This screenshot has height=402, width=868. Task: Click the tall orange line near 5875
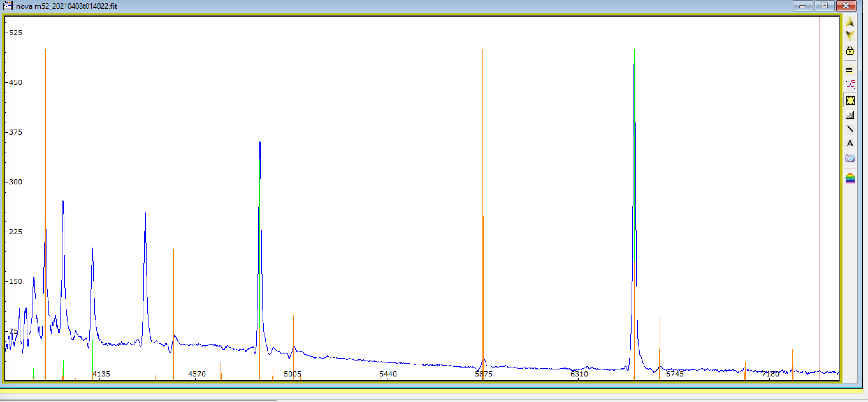pyautogui.click(x=482, y=135)
